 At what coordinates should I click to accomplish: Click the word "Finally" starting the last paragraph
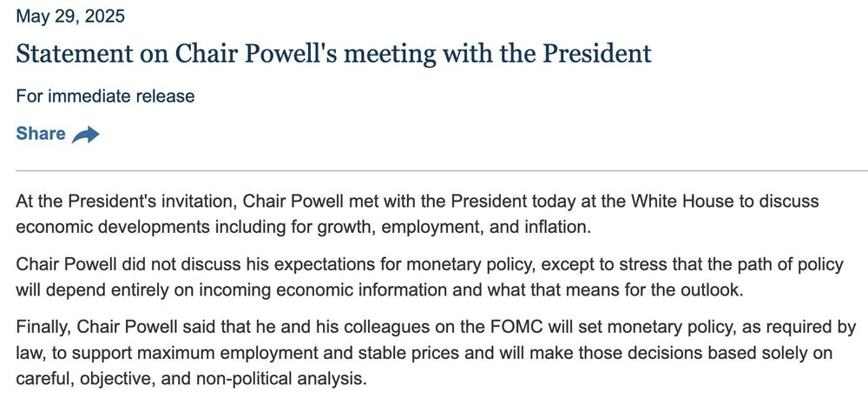(x=43, y=327)
